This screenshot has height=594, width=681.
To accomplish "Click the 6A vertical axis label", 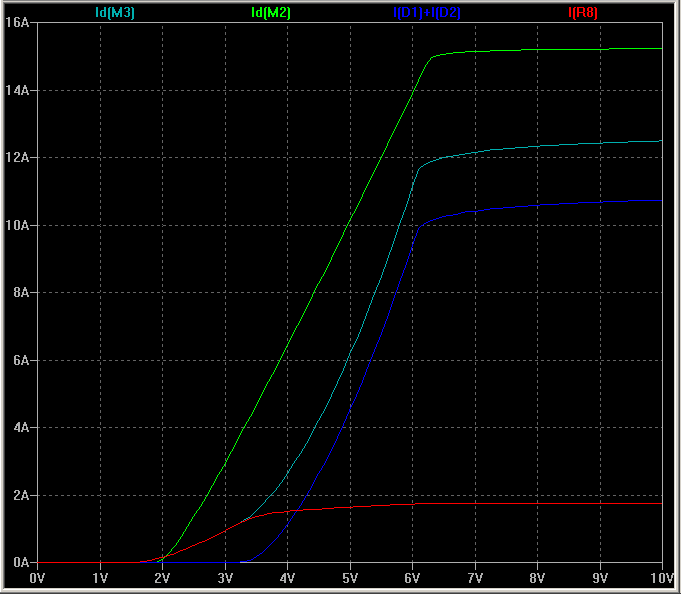I will tap(21, 360).
